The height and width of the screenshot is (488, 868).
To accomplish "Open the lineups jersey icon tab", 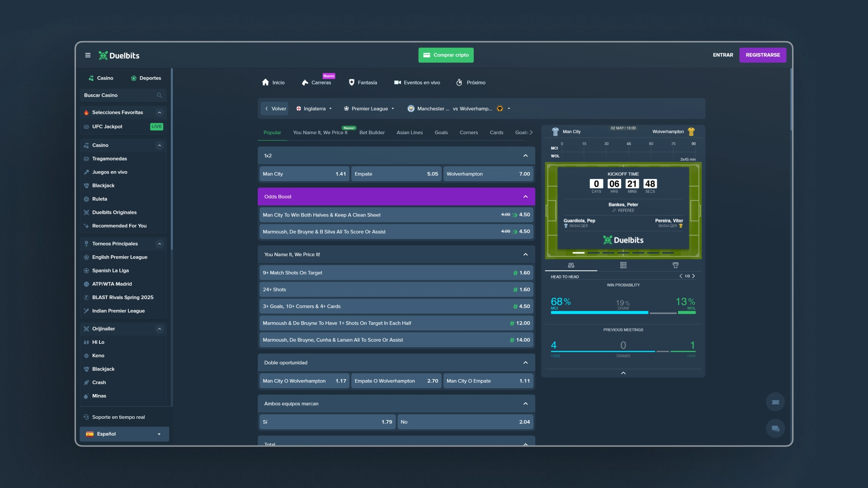I will tap(675, 265).
